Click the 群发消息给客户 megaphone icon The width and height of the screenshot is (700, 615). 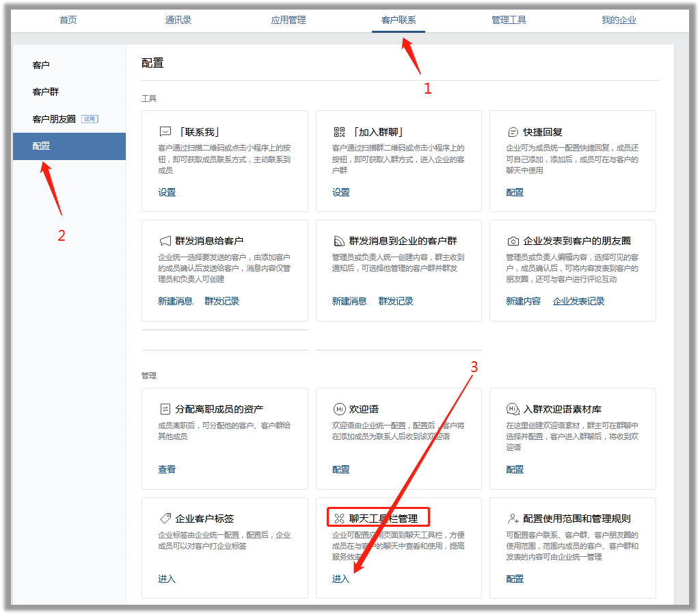point(165,241)
